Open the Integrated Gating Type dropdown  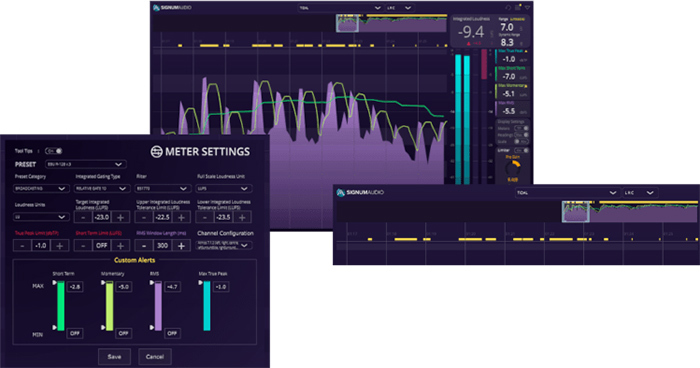point(101,189)
